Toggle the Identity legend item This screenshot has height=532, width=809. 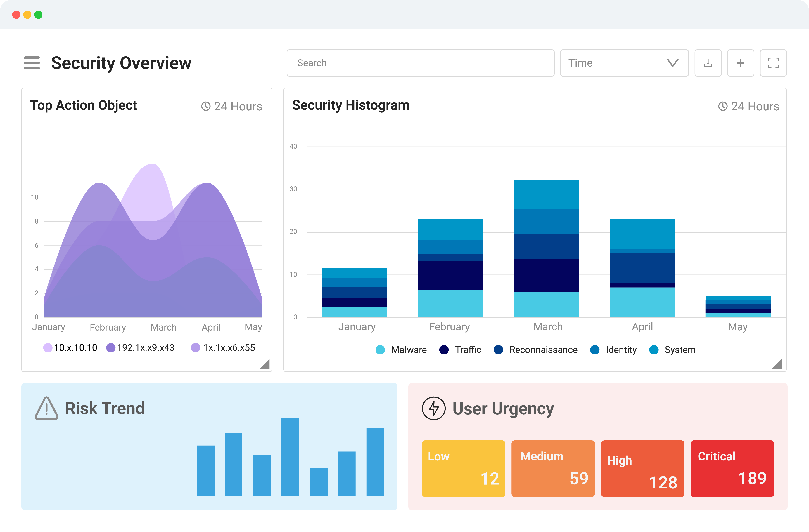coord(595,350)
